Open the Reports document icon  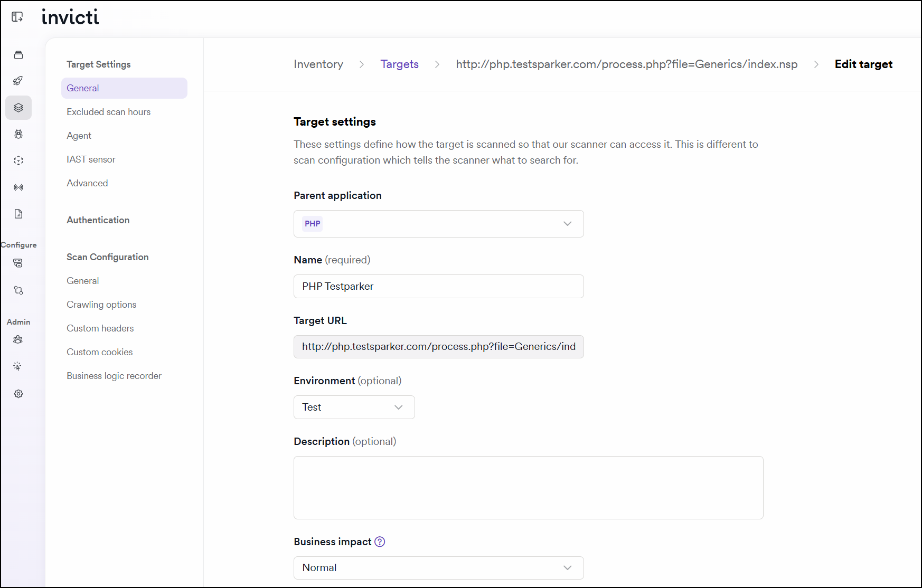tap(18, 214)
